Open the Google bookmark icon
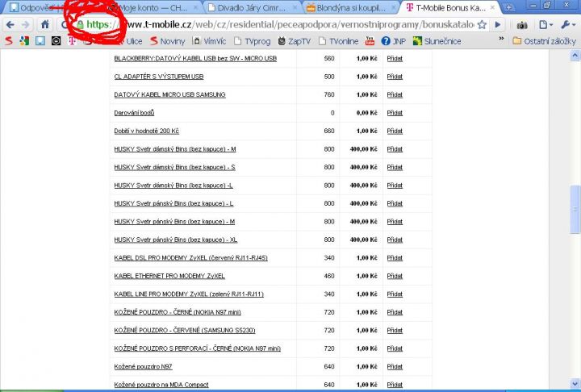This screenshot has width=581, height=392. (24, 41)
